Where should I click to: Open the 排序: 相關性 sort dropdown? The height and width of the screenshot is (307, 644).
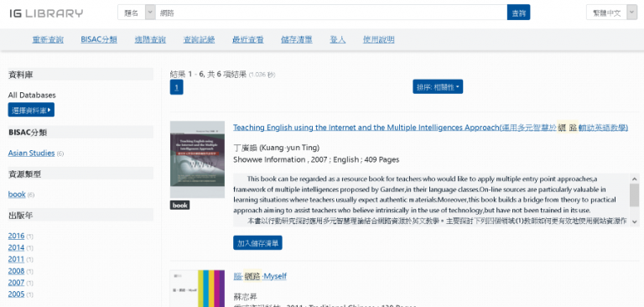pos(438,86)
